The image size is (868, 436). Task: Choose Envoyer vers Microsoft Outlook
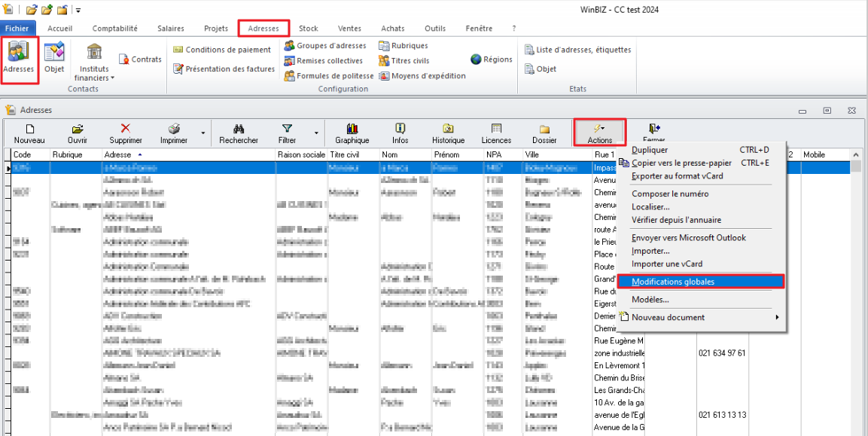click(702, 238)
